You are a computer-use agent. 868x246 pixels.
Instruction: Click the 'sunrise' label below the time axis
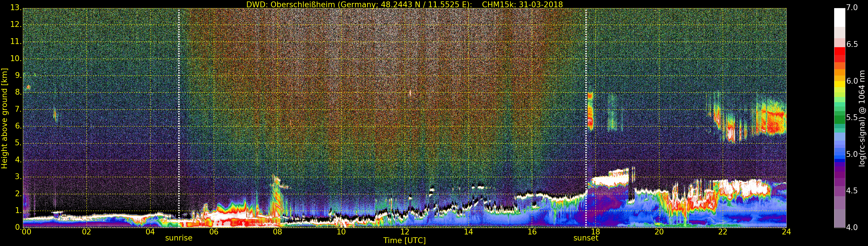pos(179,238)
